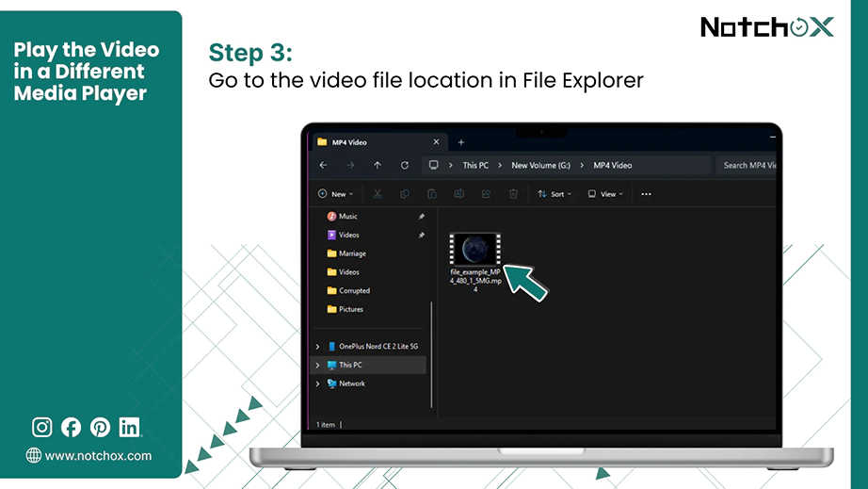
Task: Click New Volume (G:) breadcrumb
Action: [x=540, y=165]
